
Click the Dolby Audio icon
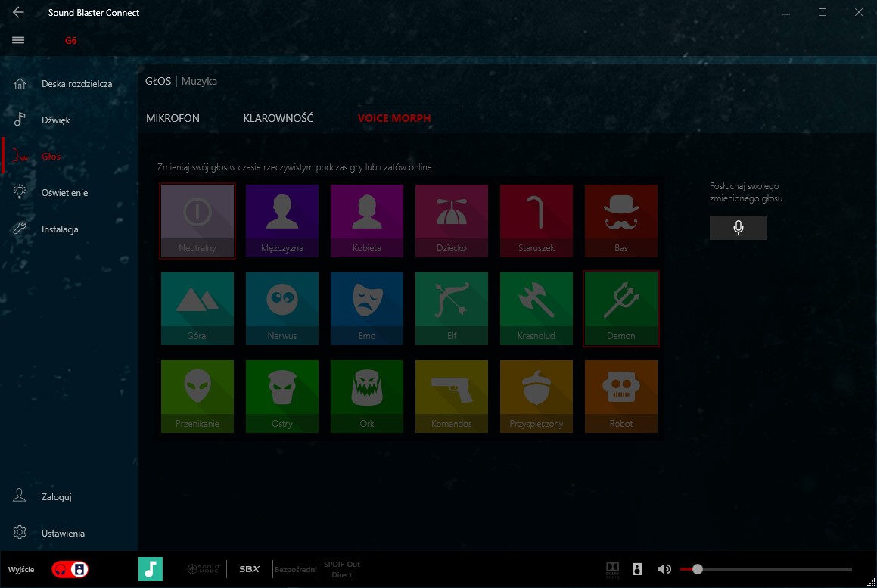[612, 570]
